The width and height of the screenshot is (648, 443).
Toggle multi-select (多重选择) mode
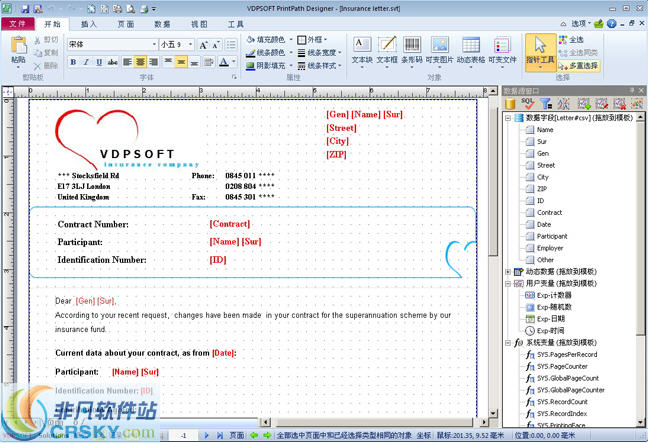click(578, 66)
